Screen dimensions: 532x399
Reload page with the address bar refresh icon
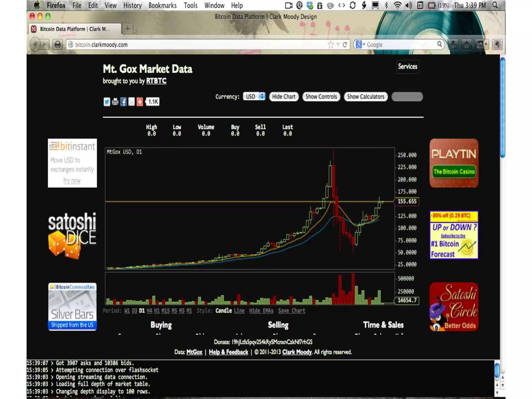click(345, 45)
